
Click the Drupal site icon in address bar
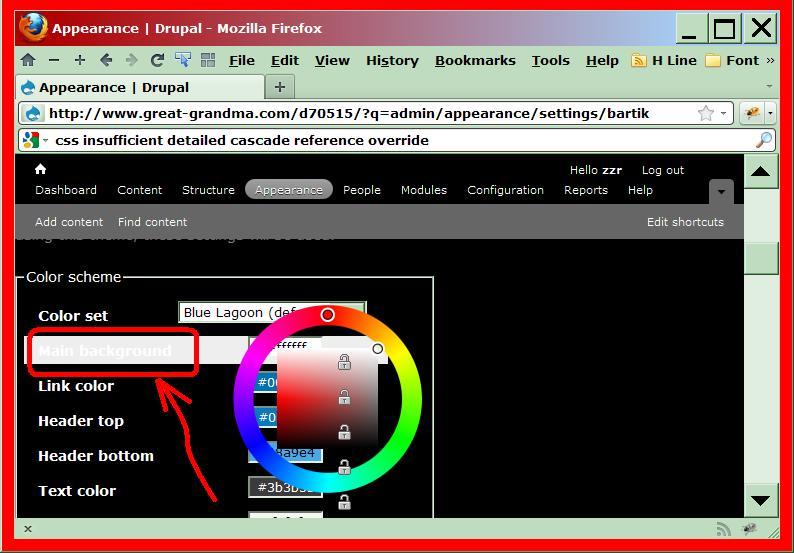point(34,113)
